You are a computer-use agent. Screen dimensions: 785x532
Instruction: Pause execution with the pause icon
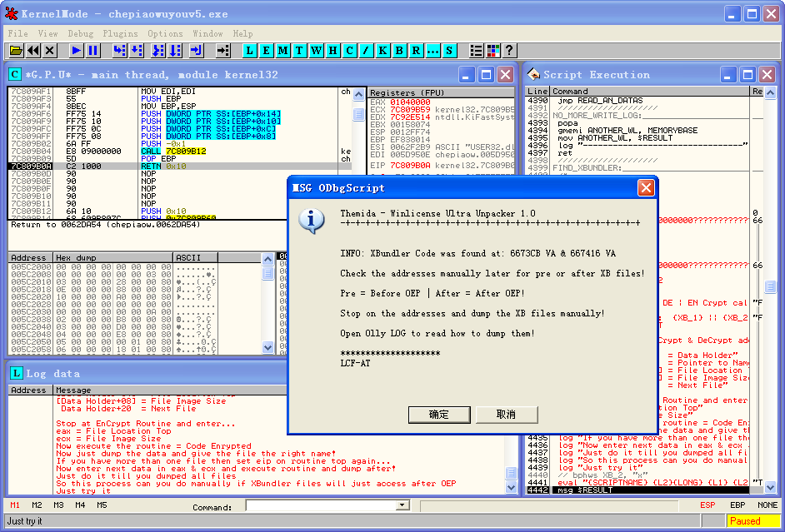(x=93, y=51)
